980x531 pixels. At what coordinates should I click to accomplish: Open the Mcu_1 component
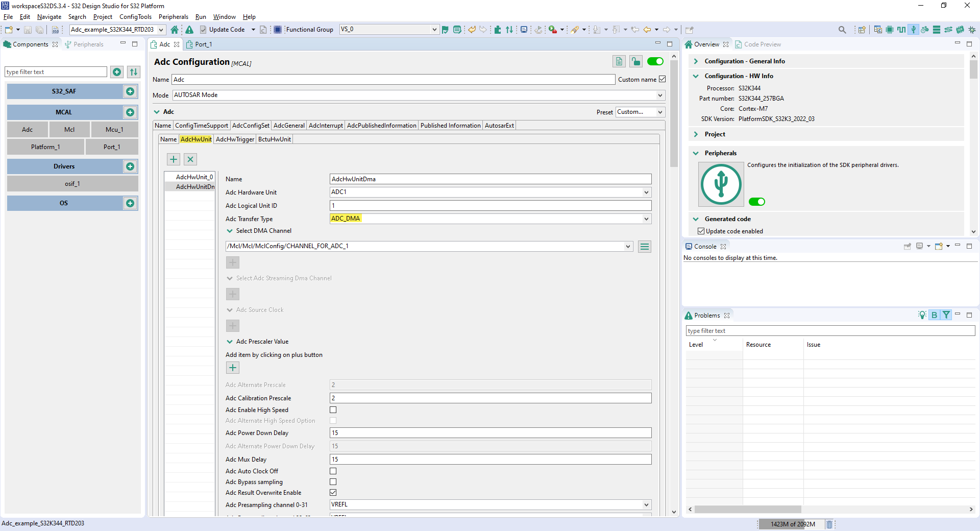tap(114, 130)
